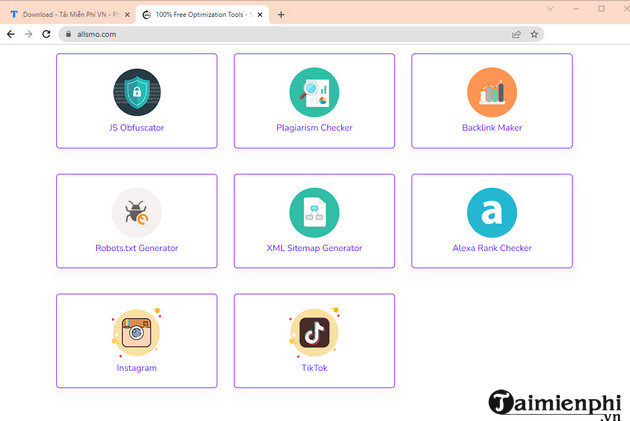Go back to the previous page

click(x=10, y=33)
